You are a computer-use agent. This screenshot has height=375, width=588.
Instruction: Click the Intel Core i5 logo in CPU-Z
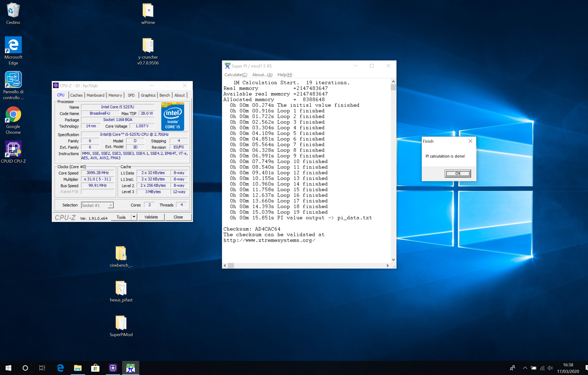click(x=173, y=117)
